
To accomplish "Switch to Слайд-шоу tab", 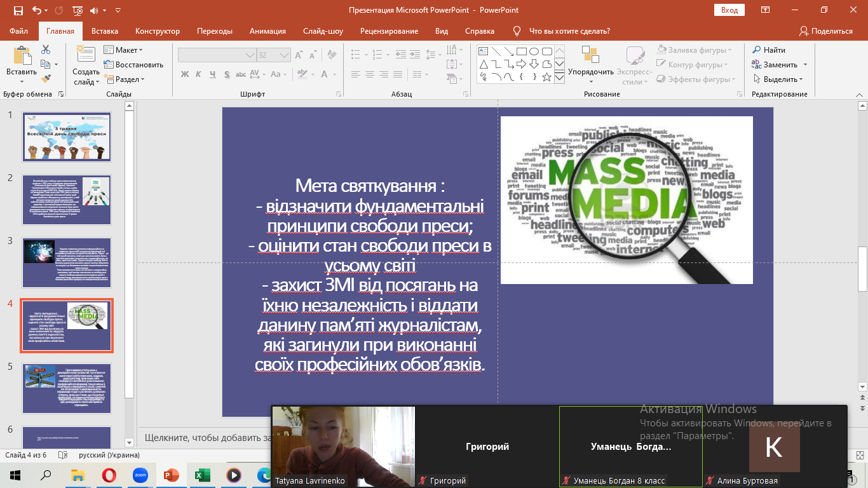I will (x=323, y=31).
